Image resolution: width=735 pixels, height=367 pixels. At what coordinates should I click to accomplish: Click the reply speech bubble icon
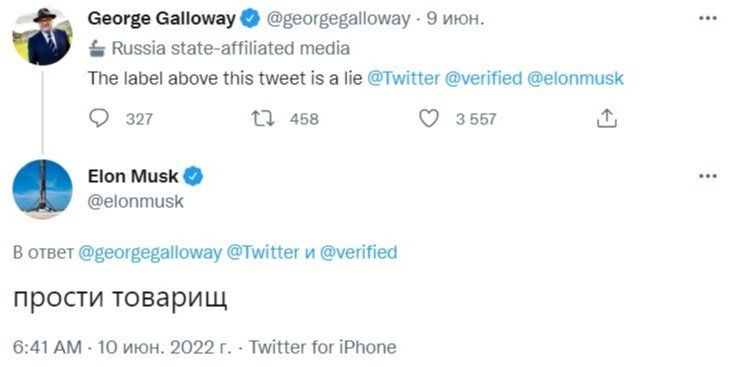click(99, 119)
